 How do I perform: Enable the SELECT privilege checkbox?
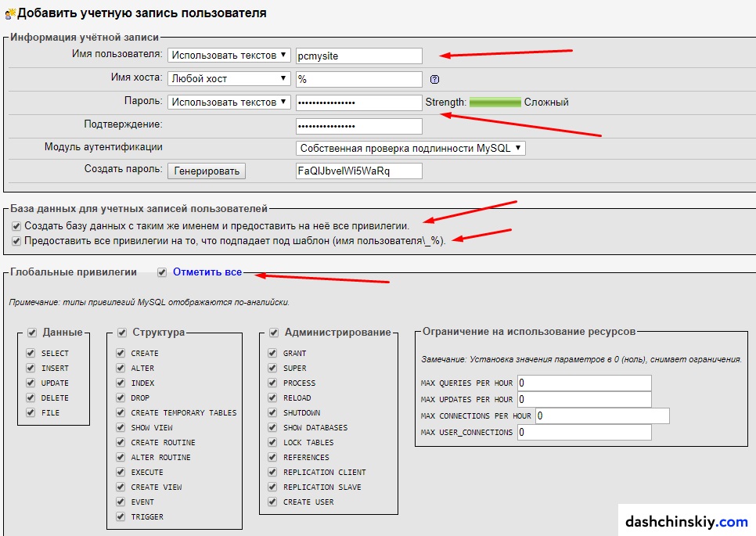(30, 354)
